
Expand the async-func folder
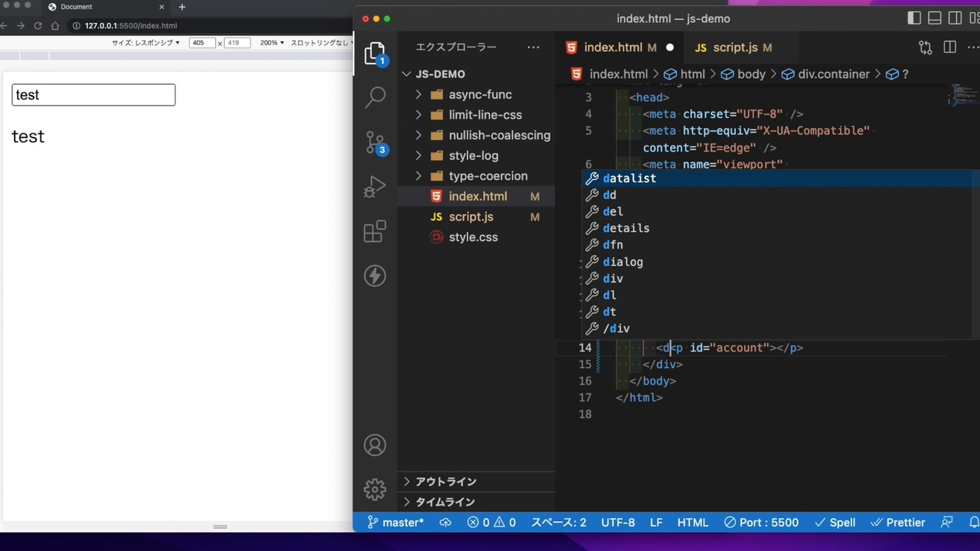pos(479,95)
